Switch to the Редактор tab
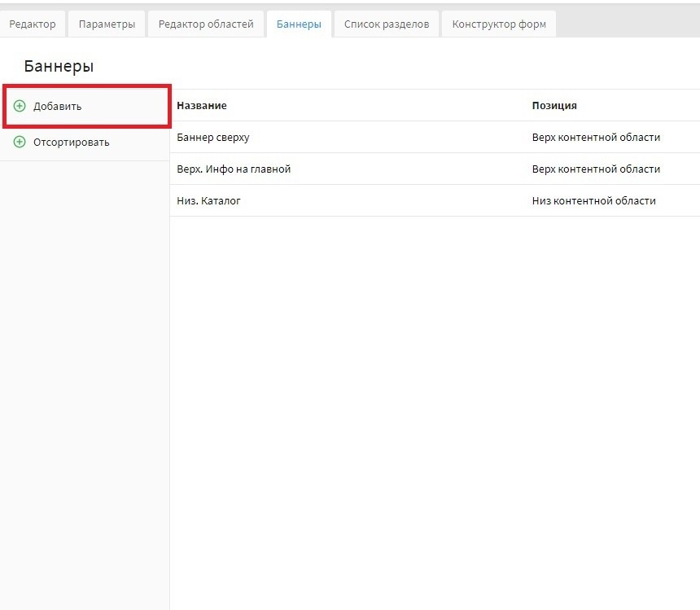This screenshot has height=610, width=700. [x=33, y=24]
